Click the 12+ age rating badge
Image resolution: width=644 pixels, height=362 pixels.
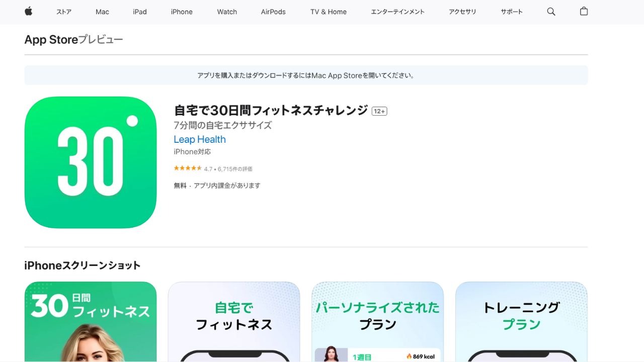pos(379,111)
